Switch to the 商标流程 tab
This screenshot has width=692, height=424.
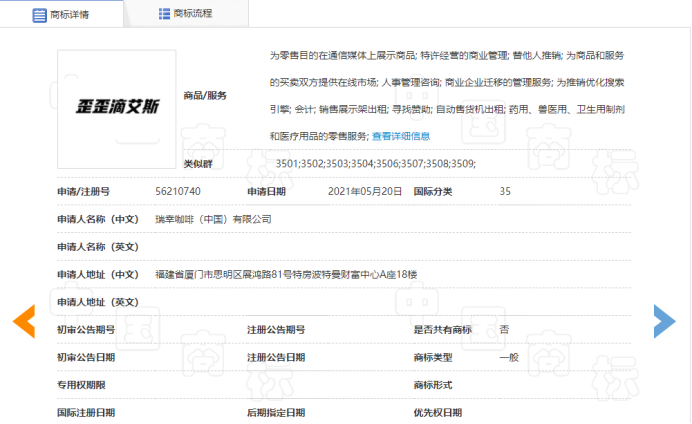186,14
